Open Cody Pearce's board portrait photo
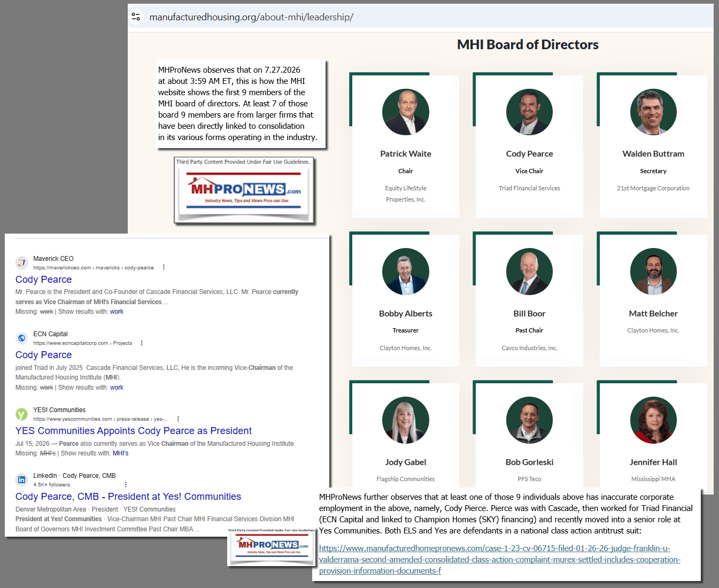This screenshot has width=719, height=588. coord(529,112)
